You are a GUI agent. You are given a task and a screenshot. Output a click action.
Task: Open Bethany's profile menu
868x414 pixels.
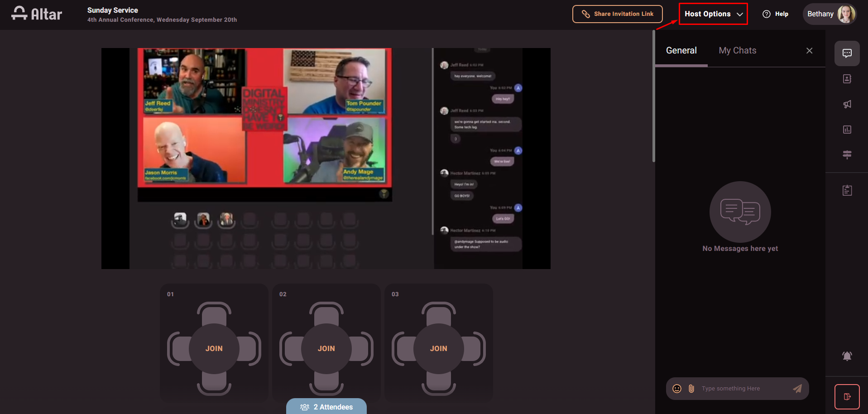pos(830,14)
